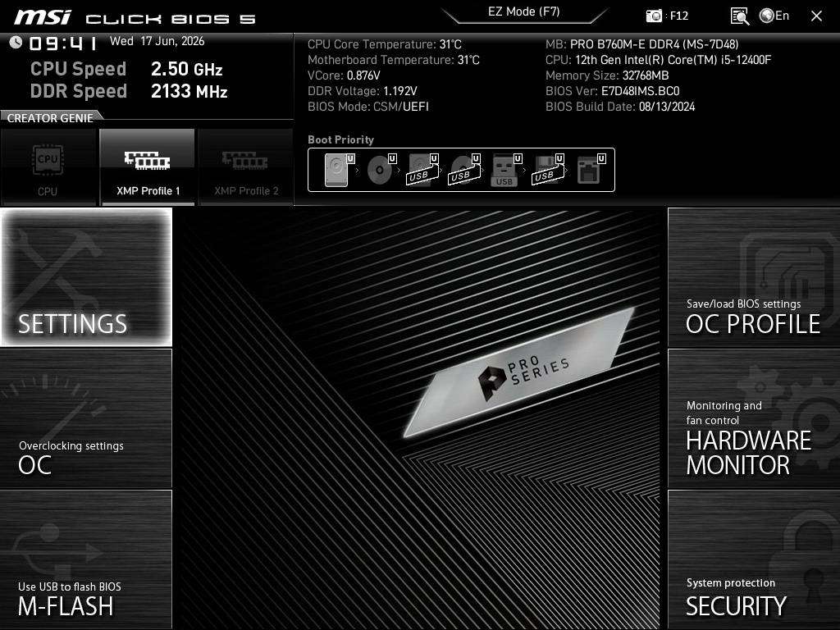Image resolution: width=840 pixels, height=630 pixels.
Task: Take a screenshot with the F12 camera icon
Action: (x=654, y=16)
